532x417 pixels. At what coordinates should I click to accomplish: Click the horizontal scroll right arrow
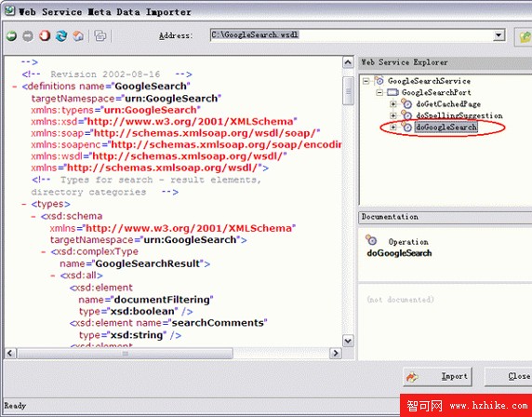pos(336,353)
